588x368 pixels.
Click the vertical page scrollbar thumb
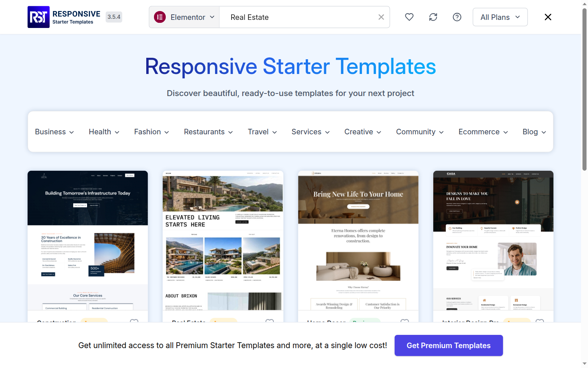click(x=585, y=89)
